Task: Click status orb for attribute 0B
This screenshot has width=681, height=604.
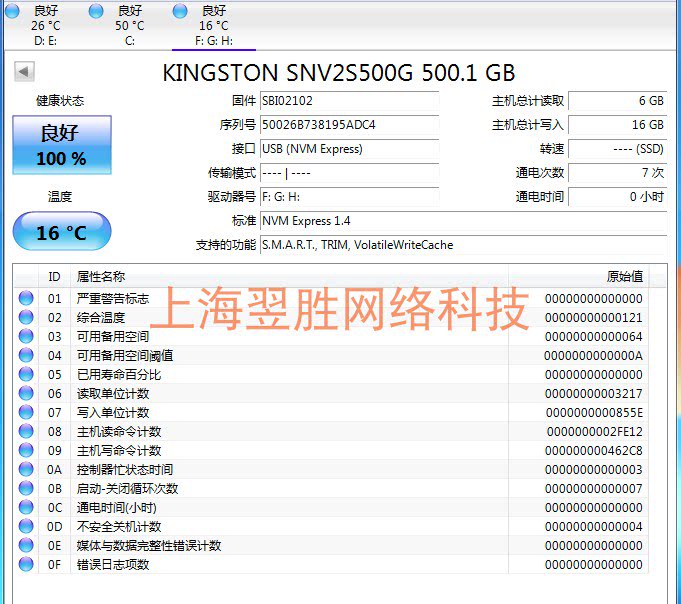Action: point(26,488)
